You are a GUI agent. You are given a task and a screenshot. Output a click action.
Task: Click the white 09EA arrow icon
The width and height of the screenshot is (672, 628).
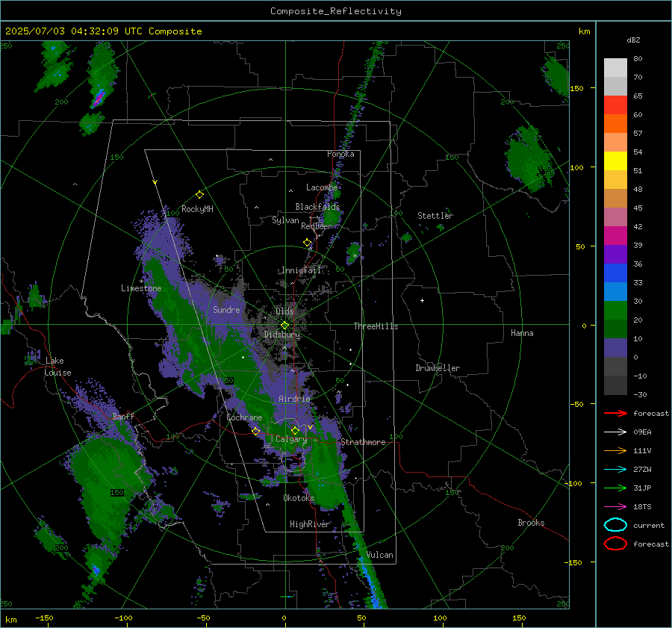click(x=615, y=432)
